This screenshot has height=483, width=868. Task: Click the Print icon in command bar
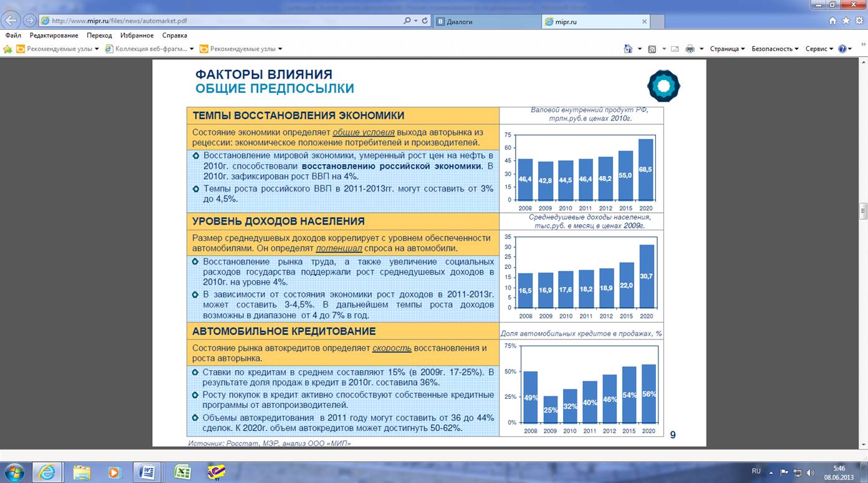[x=690, y=49]
